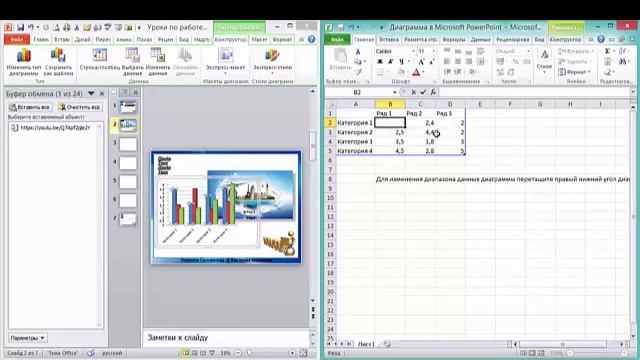Click Italic (К) in Excel ribbon
The height and width of the screenshot is (360, 640).
point(391,62)
